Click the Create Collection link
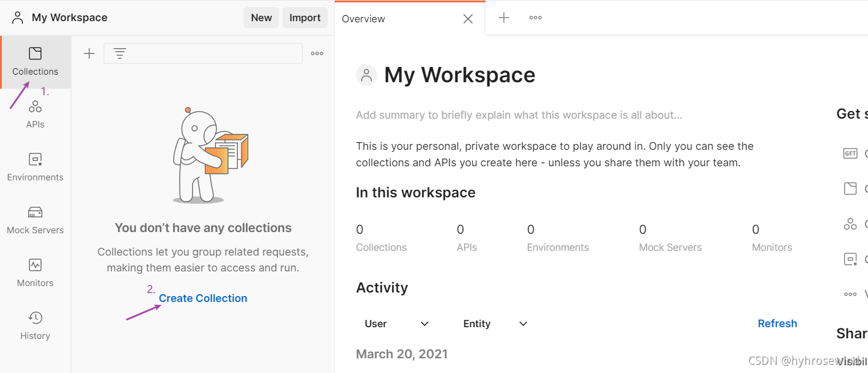 (x=203, y=298)
